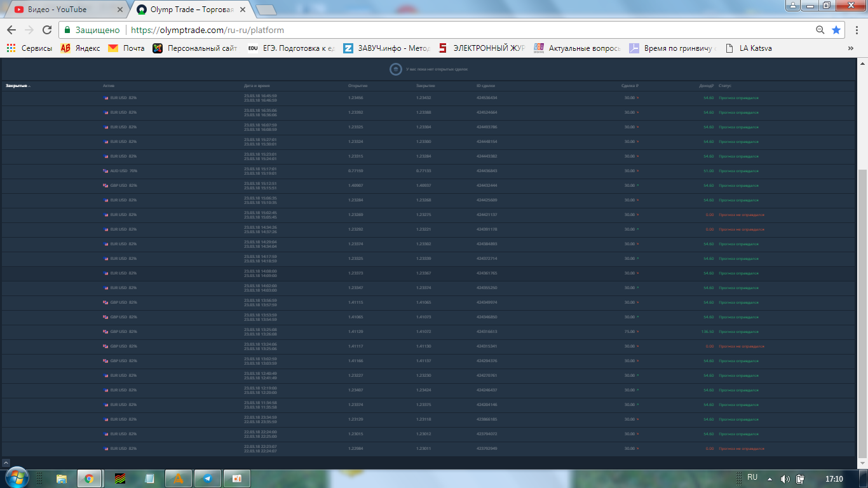The width and height of the screenshot is (868, 488).
Task: Open the notepad taskbar icon
Action: tap(149, 478)
